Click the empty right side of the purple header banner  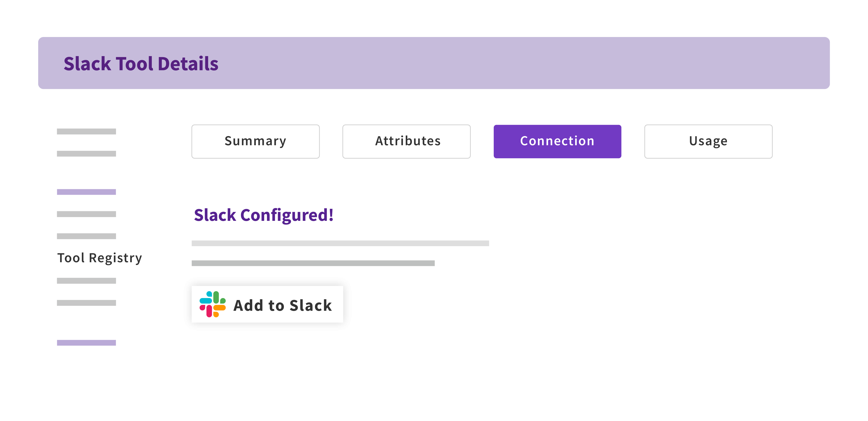[x=607, y=63]
